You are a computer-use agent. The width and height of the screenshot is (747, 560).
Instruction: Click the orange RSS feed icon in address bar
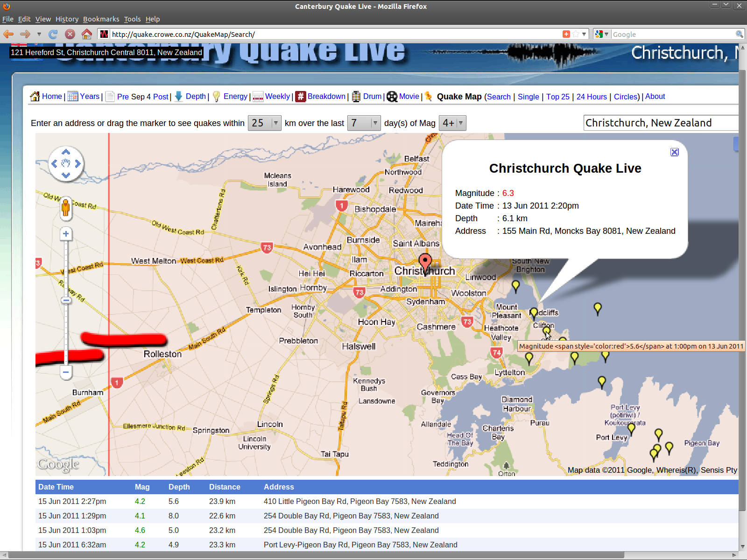[566, 34]
